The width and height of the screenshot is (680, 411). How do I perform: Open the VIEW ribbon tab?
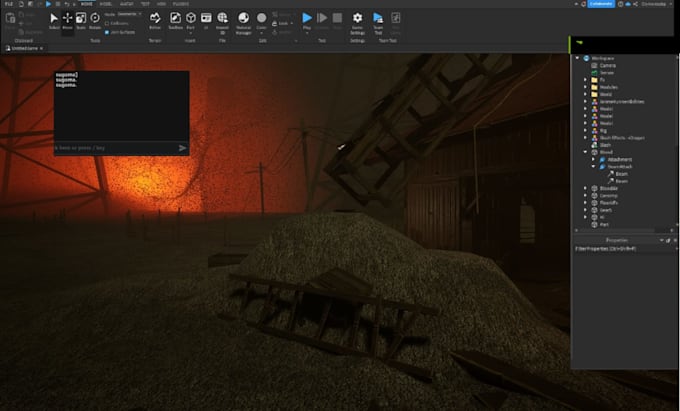161,4
